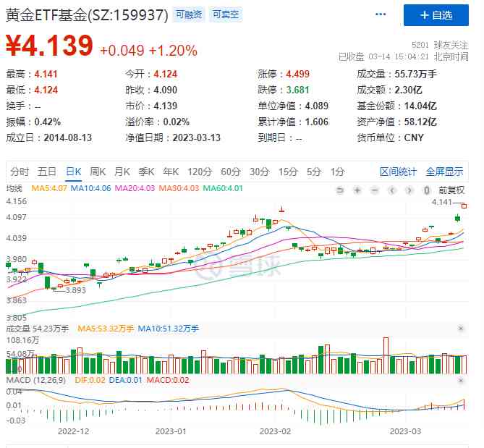Switch to the 周K weekly chart tab
The image size is (484, 448).
pyautogui.click(x=98, y=172)
